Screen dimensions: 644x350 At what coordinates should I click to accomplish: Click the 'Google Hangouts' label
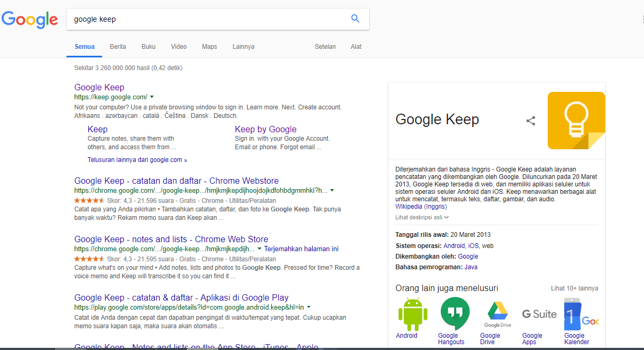point(451,339)
